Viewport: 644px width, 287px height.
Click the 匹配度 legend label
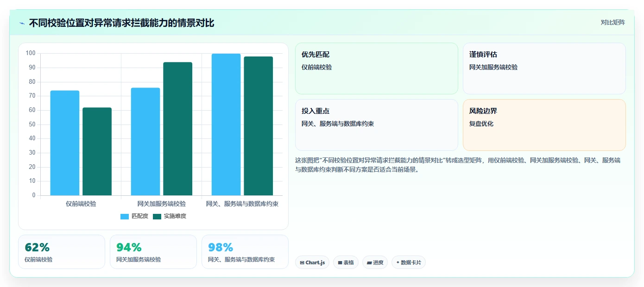pos(140,216)
